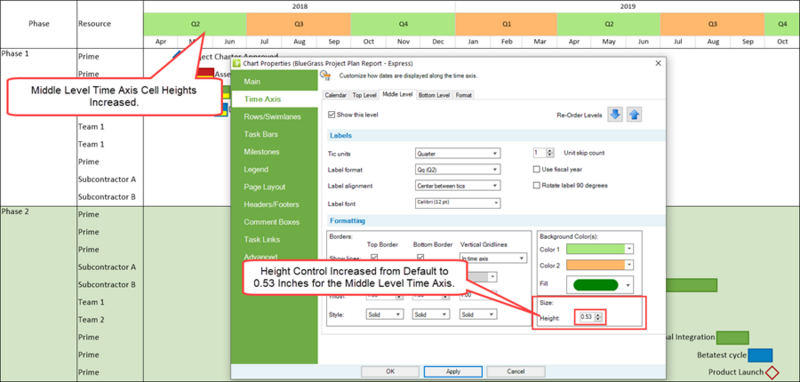
Task: Enable Rotate label 90 degrees checkbox
Action: (x=536, y=186)
